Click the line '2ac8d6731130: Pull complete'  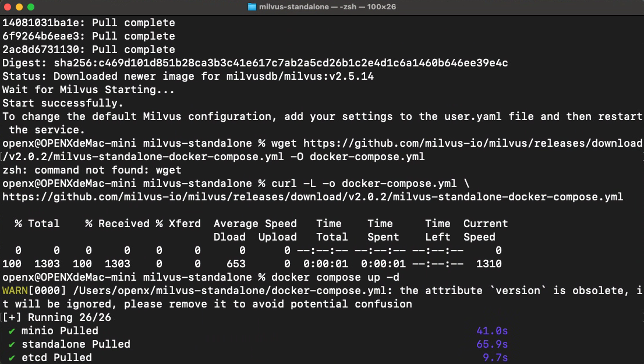point(89,50)
